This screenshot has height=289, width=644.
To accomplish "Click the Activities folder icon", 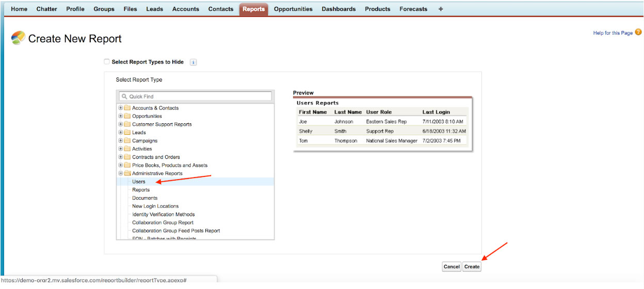I will point(127,149).
